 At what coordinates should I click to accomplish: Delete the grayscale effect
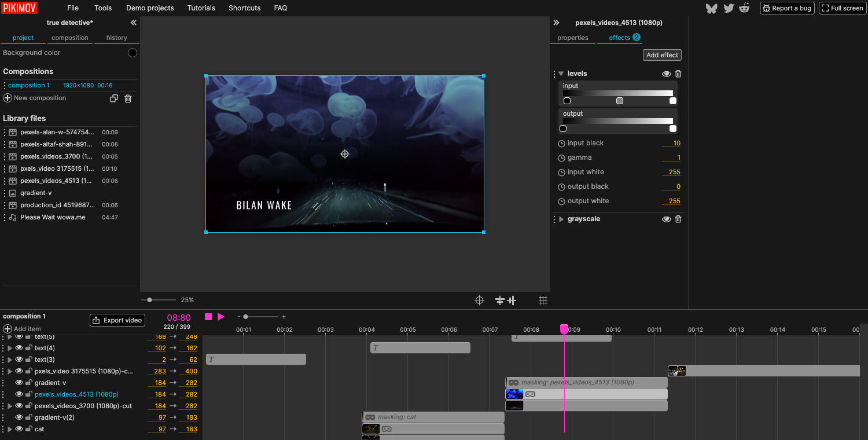tap(678, 219)
